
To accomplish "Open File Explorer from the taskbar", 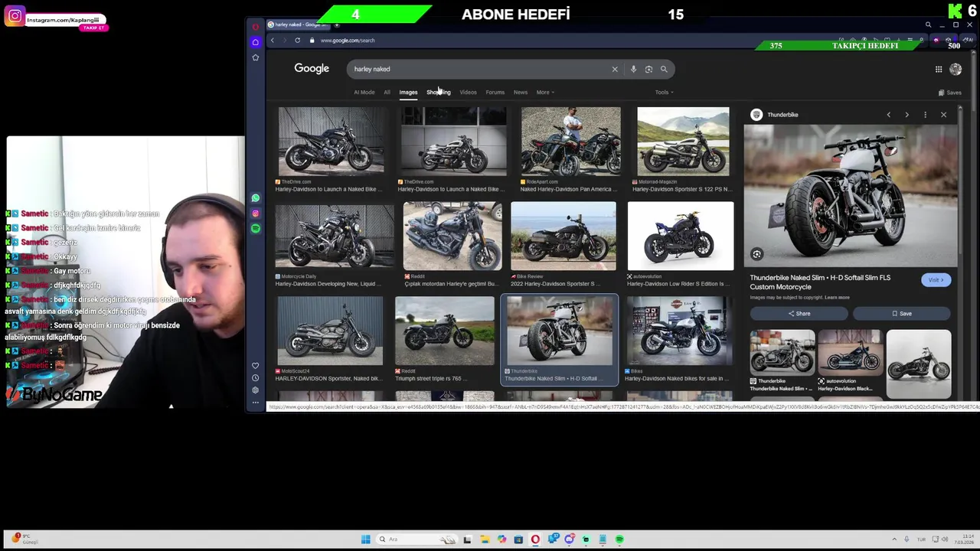I will pos(485,540).
